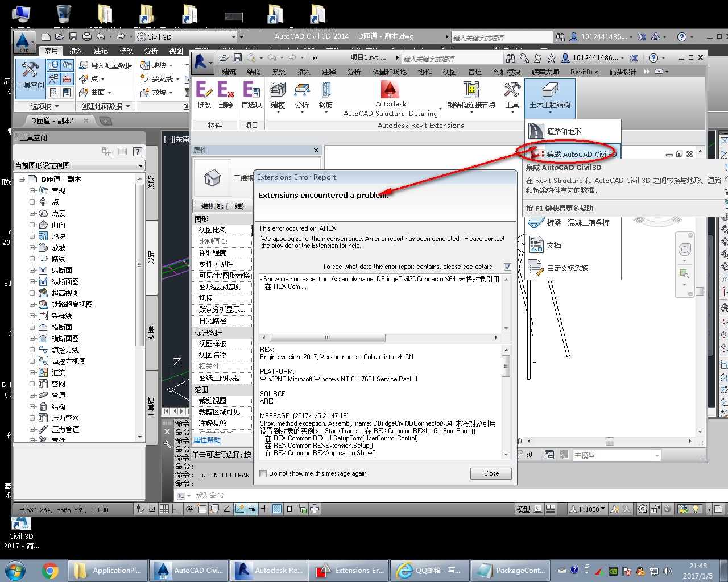
Task: Click Close in the Extensions Error Report
Action: 490,473
